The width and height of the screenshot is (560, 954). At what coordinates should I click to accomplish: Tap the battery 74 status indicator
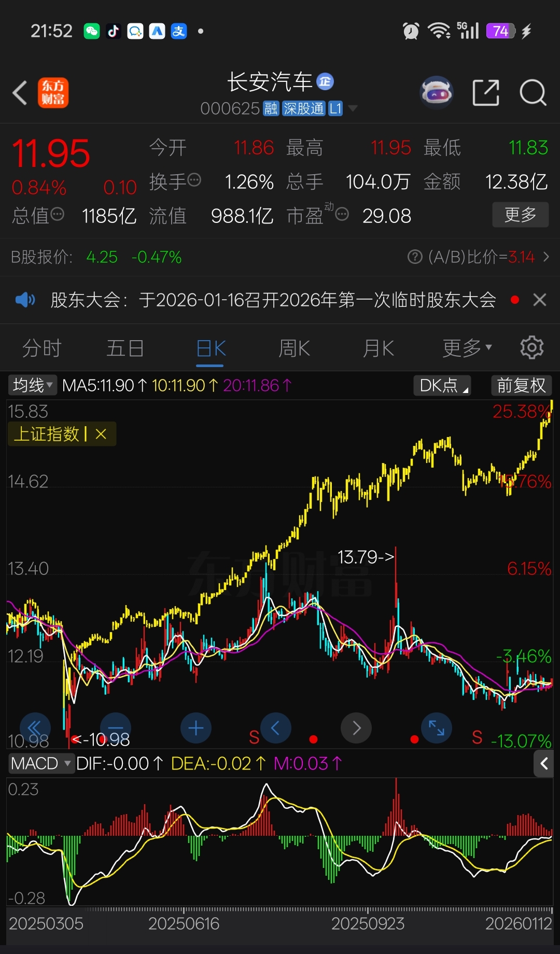(x=500, y=31)
